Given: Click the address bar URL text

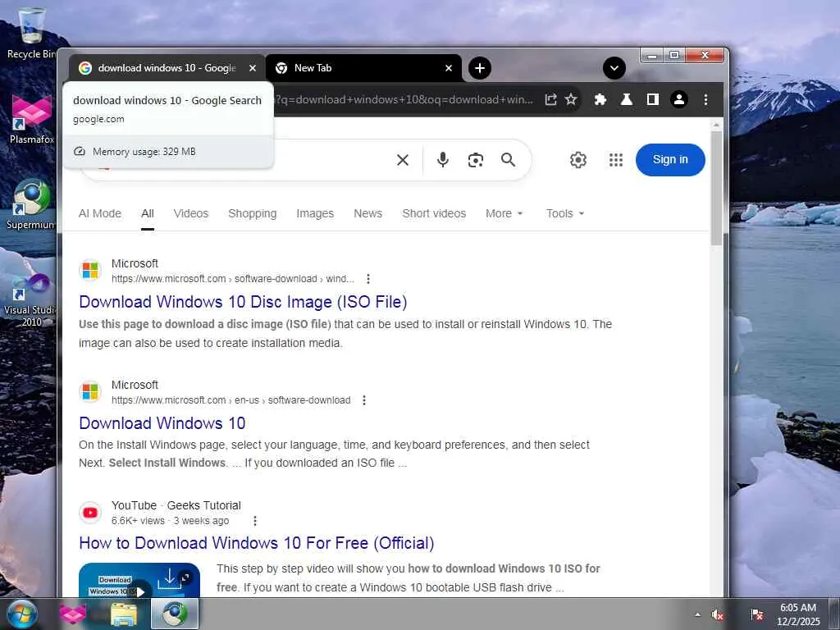Looking at the screenshot, I should click(404, 99).
